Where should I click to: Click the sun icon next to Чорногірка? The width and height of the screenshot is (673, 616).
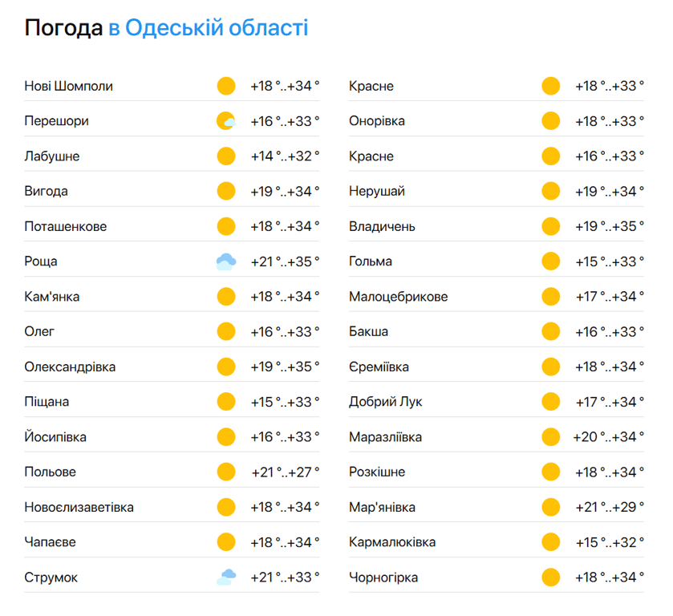pyautogui.click(x=551, y=577)
